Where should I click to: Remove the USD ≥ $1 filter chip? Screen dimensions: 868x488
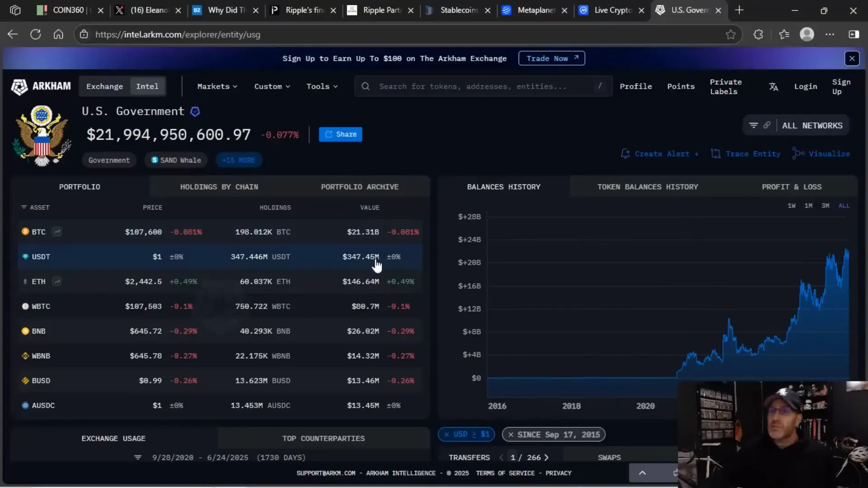(x=447, y=434)
